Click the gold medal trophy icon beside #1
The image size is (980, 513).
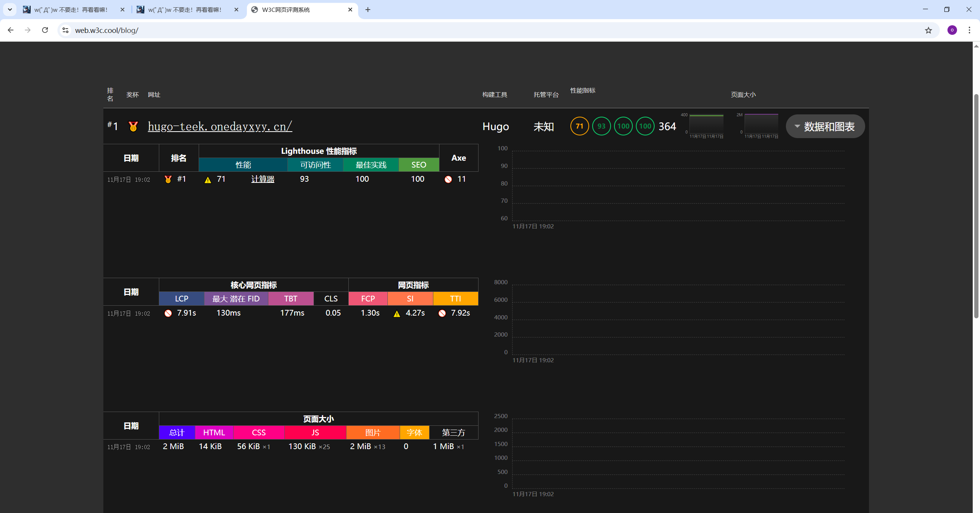coord(133,126)
